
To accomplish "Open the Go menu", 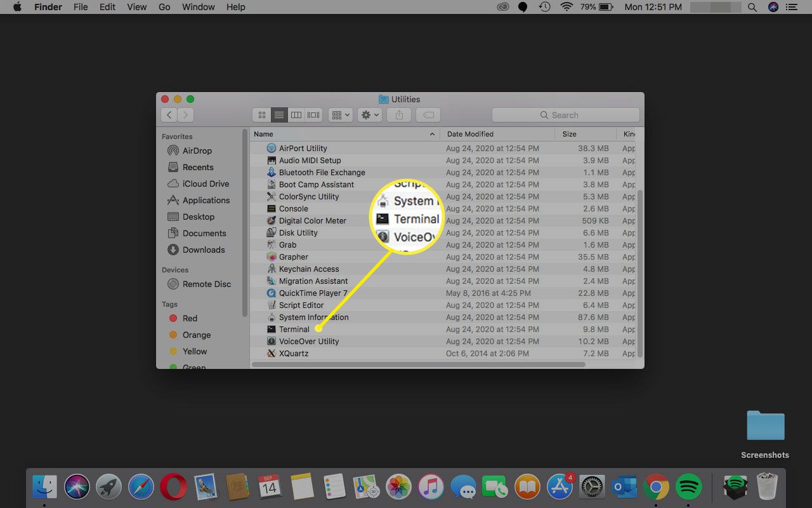I will (x=164, y=7).
